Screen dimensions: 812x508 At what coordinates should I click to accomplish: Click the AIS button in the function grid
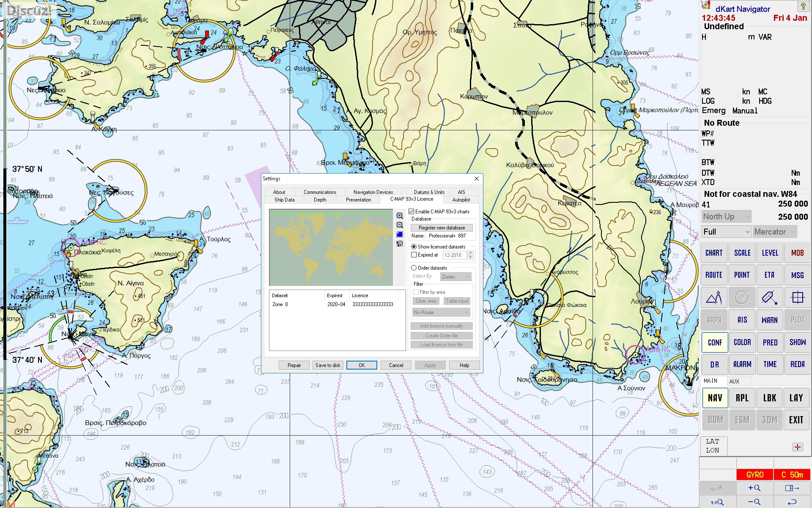742,320
